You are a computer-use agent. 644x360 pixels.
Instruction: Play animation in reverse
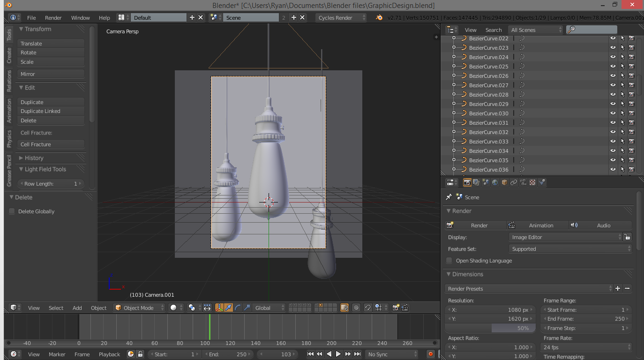pos(329,354)
